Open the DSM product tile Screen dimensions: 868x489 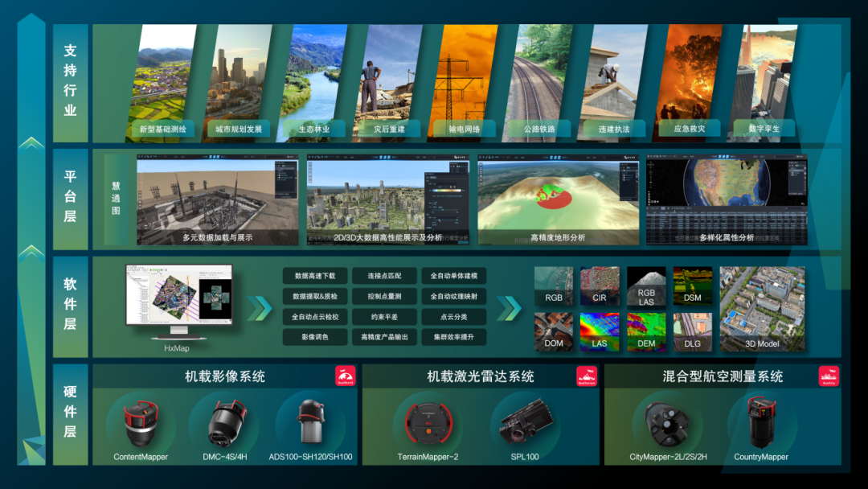[693, 286]
